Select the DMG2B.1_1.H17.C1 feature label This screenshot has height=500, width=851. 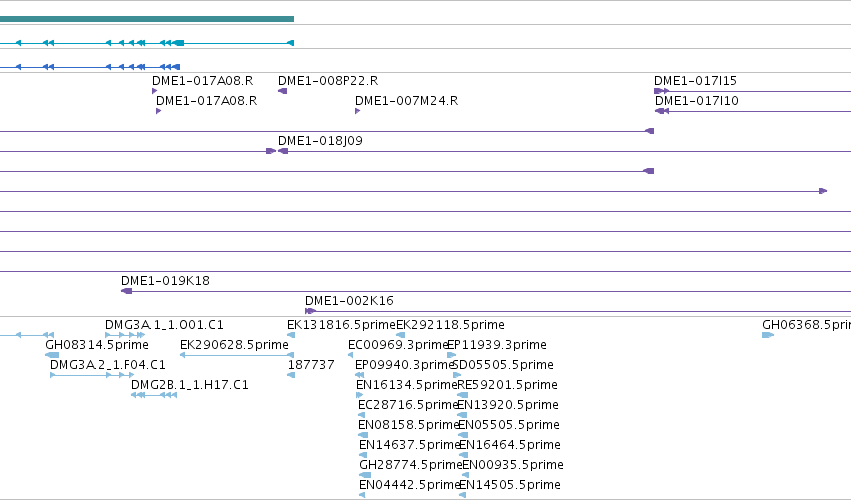click(189, 385)
